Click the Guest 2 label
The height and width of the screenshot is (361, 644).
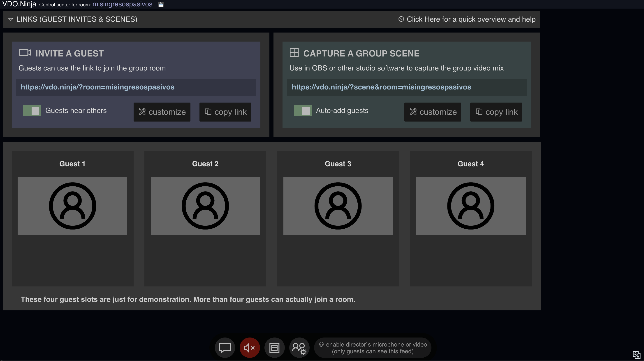[x=205, y=164]
